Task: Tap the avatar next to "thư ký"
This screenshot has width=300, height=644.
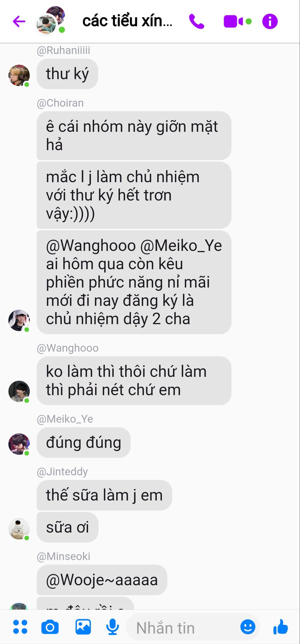Action: [19, 75]
